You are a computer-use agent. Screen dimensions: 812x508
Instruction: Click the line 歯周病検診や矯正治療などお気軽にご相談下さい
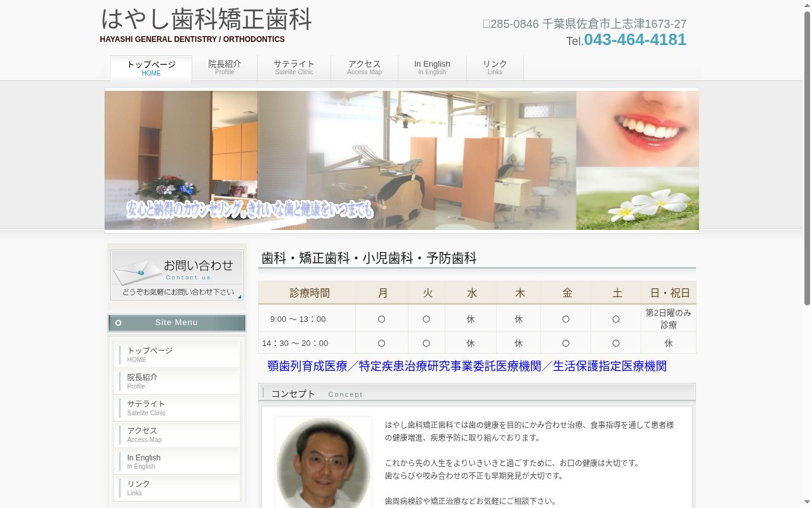point(471,501)
